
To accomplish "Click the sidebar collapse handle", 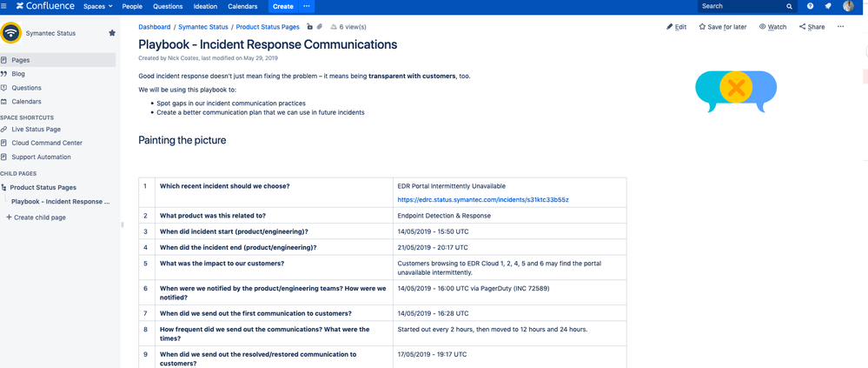I will click(x=123, y=224).
